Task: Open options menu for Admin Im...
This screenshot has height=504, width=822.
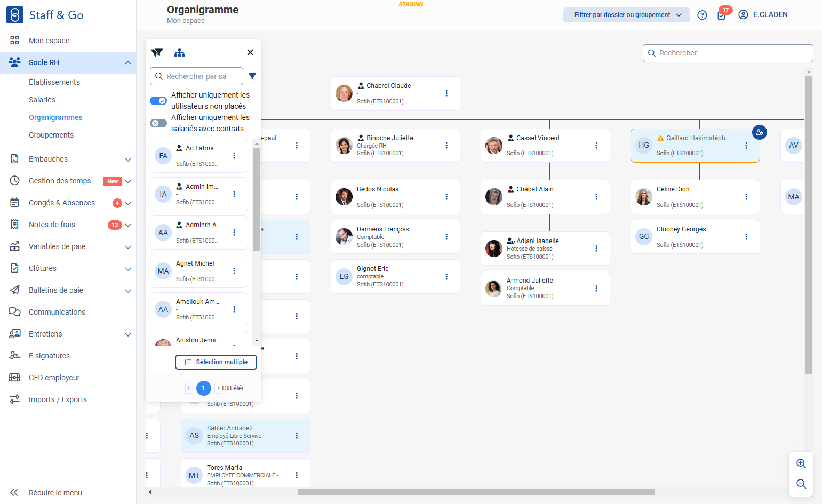Action: [234, 194]
